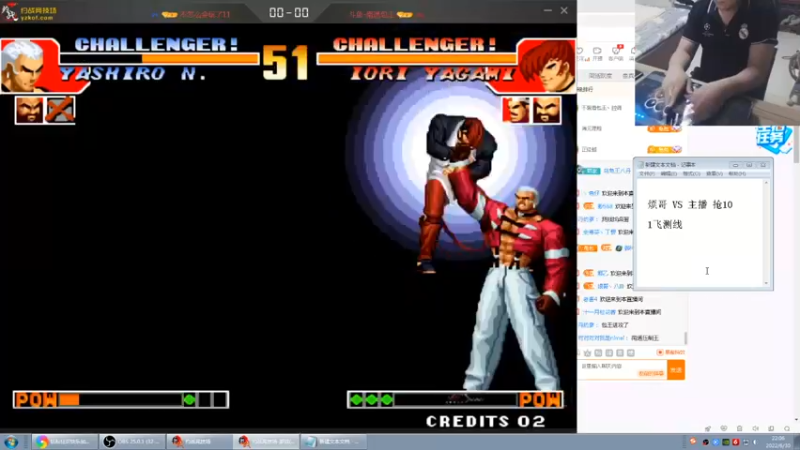The image size is (800, 450).
Task: Click the blue tray icon
Action: pos(716,442)
